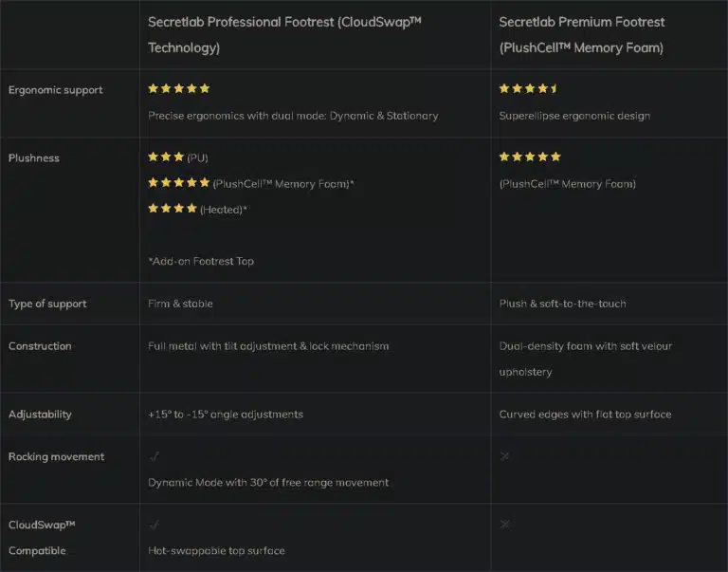The height and width of the screenshot is (572, 728).
Task: Click the Rocking movement checkmark for Professional Footrest
Action: tap(155, 456)
